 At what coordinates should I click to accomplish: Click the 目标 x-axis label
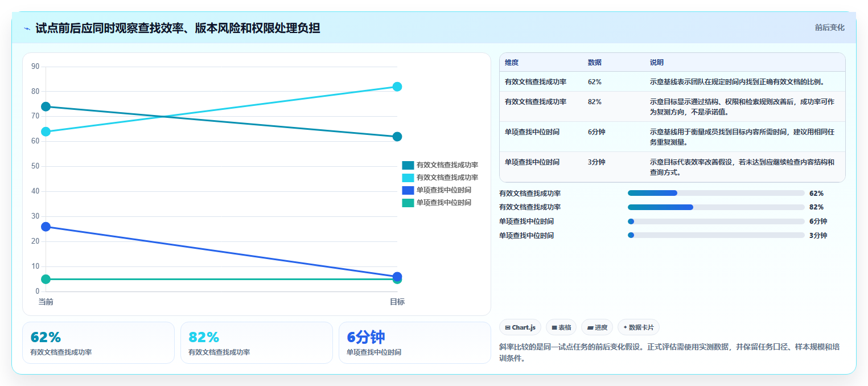[x=397, y=302]
